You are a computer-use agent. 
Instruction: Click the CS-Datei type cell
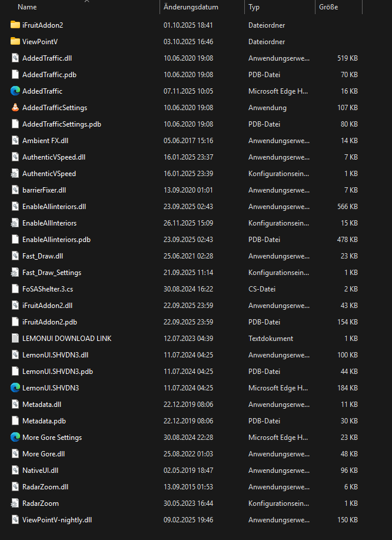coord(262,289)
